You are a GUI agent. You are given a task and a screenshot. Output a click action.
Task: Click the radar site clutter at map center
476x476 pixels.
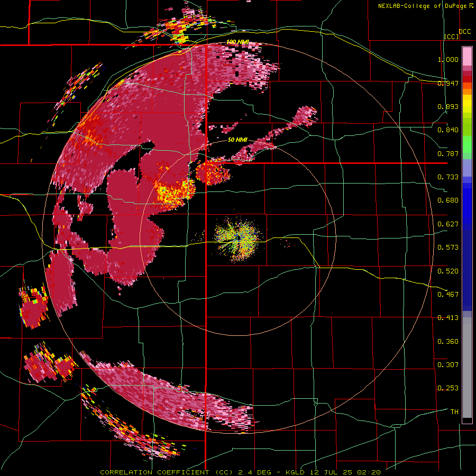pyautogui.click(x=238, y=239)
